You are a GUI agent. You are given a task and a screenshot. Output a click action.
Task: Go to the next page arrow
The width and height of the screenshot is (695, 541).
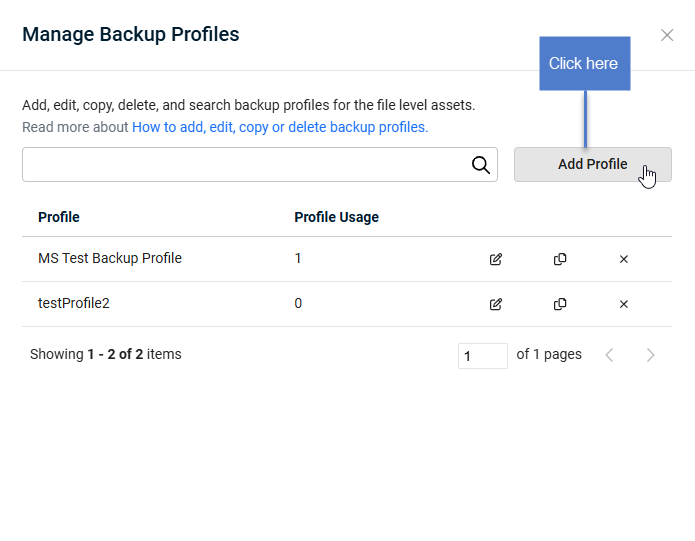[x=650, y=355]
